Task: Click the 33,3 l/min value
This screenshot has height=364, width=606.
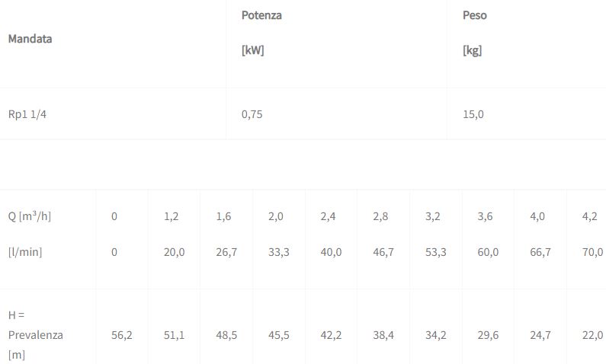Action: click(x=279, y=252)
